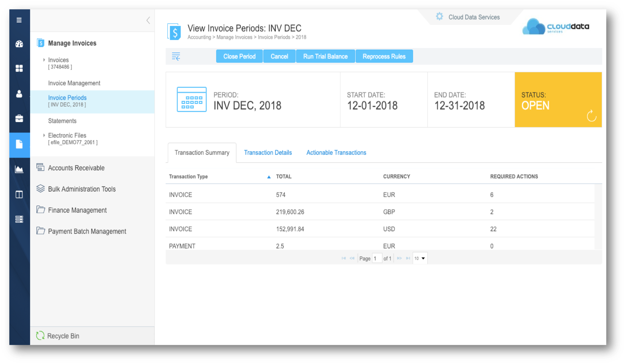Open the Actionable Transactions tab

(x=336, y=152)
